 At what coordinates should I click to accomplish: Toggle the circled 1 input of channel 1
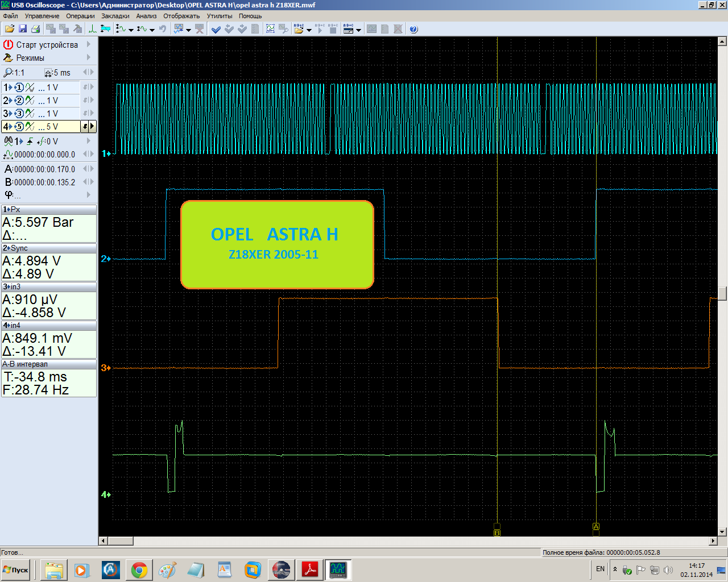point(19,88)
